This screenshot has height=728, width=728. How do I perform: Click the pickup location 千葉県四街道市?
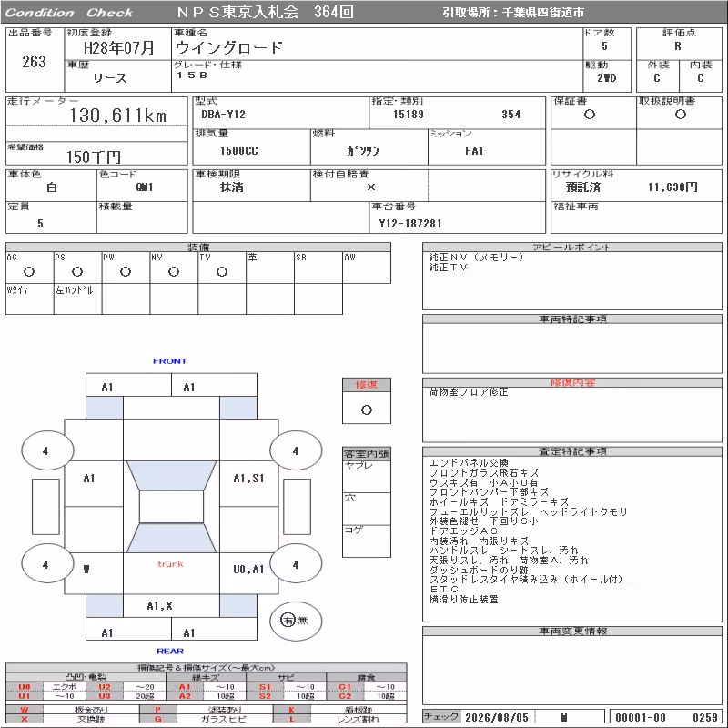click(543, 13)
